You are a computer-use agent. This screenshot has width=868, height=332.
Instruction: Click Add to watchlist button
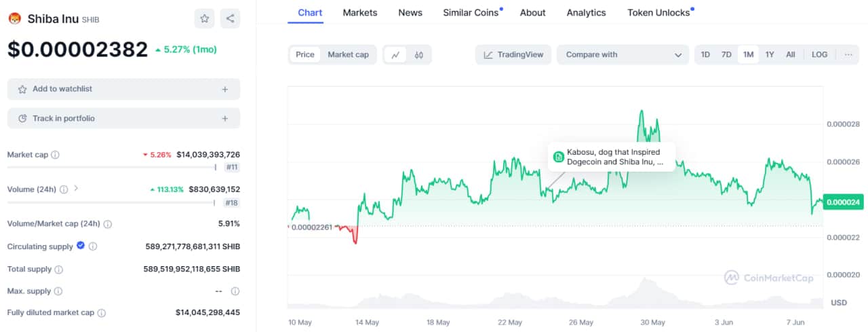123,89
